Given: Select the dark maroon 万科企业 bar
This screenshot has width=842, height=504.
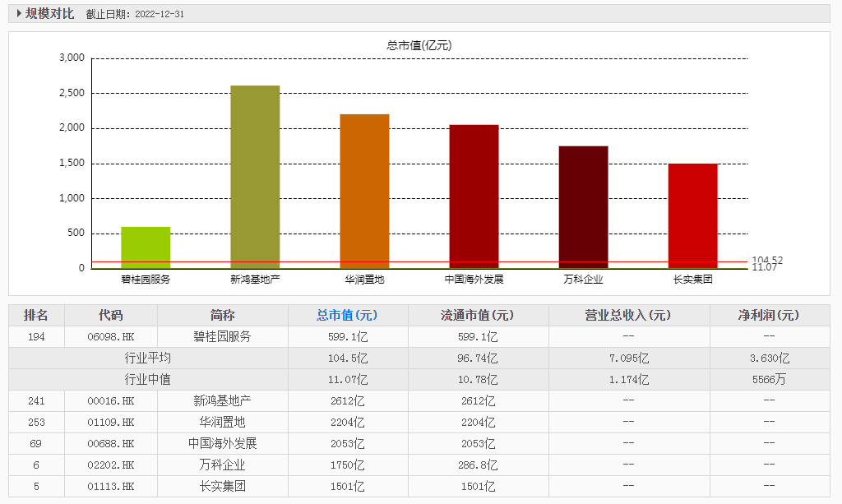Looking at the screenshot, I should tap(584, 207).
